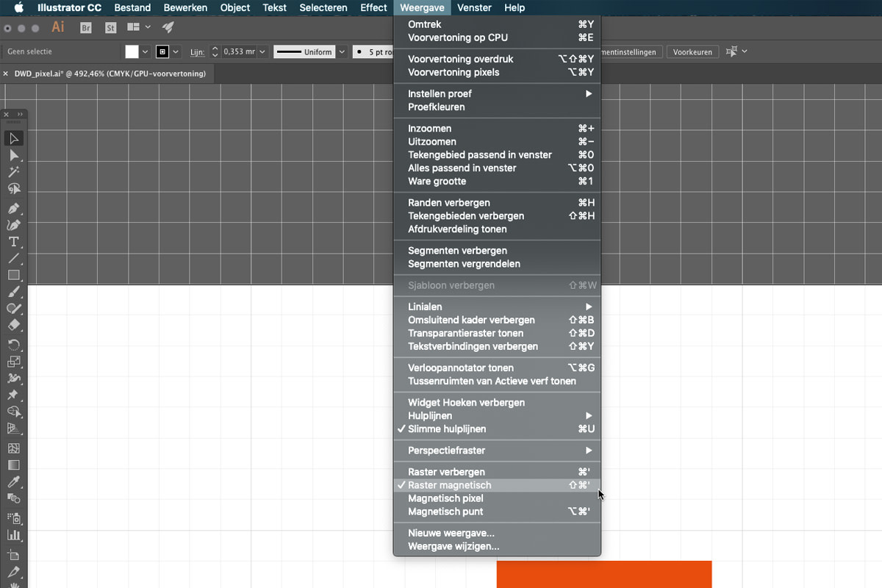Select the Paintbrush tool
Viewport: 882px width, 588px height.
click(13, 292)
